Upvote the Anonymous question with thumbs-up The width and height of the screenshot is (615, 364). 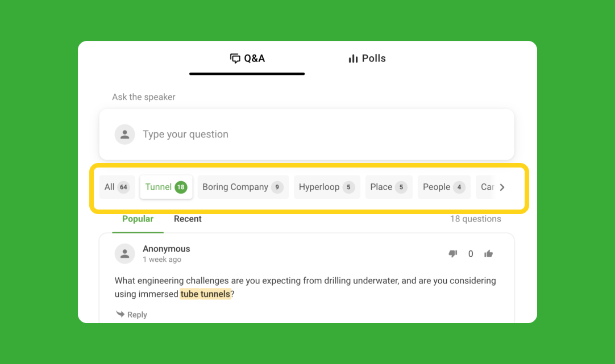coord(488,254)
